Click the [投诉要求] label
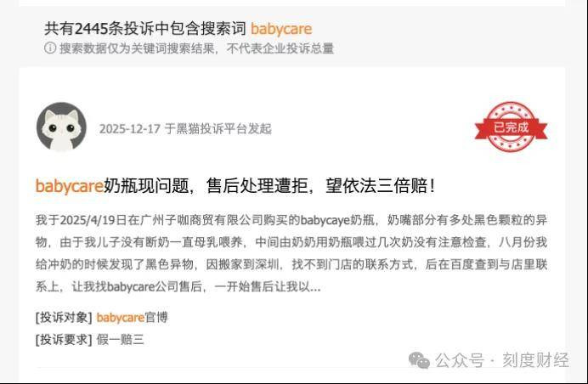The image size is (588, 384). (x=64, y=340)
